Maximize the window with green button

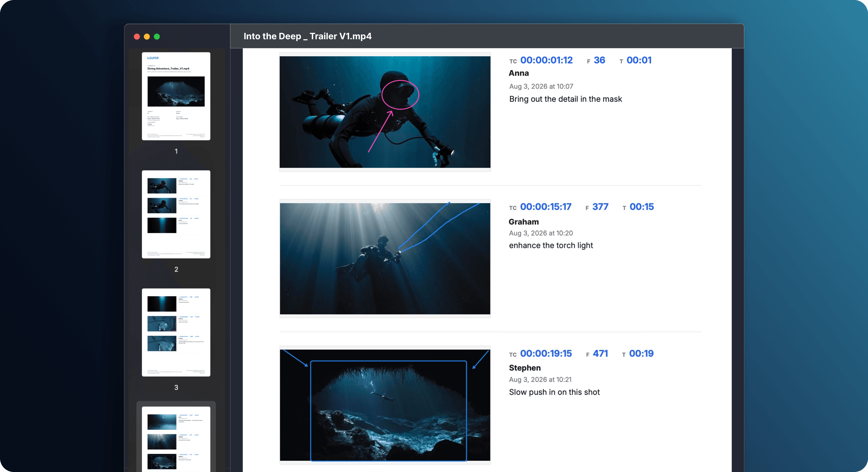point(157,37)
